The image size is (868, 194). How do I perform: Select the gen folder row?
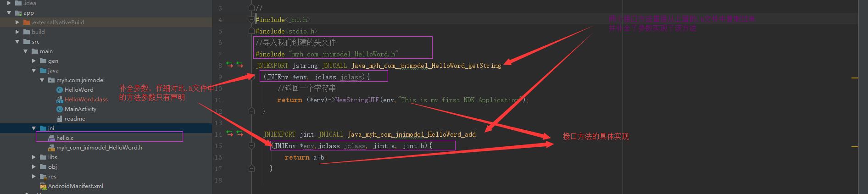(x=106, y=61)
